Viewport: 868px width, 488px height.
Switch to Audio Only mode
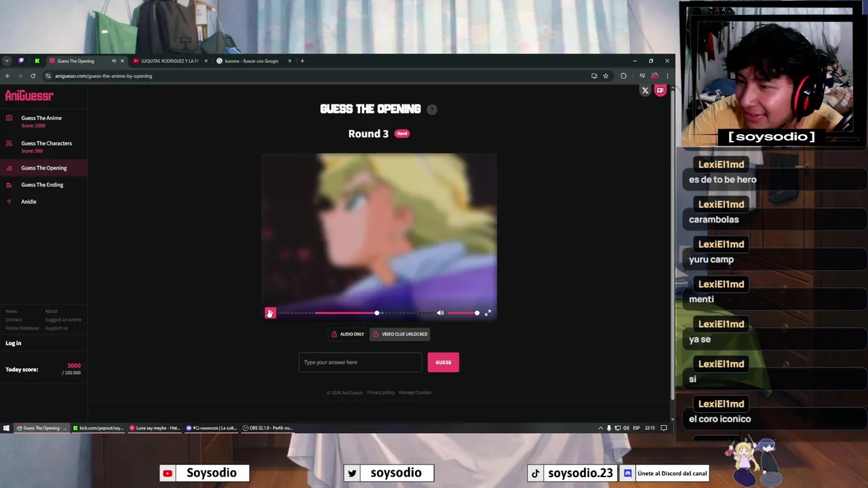(x=347, y=334)
